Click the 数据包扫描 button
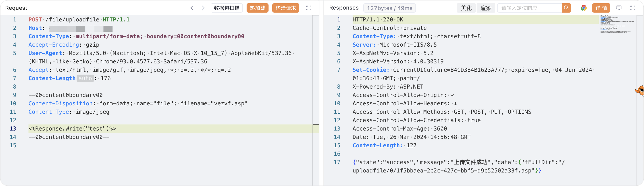This screenshot has height=186, width=644. (226, 8)
